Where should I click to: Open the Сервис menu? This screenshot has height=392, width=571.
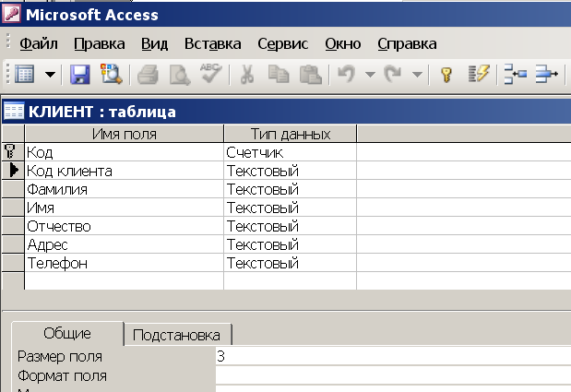click(283, 43)
